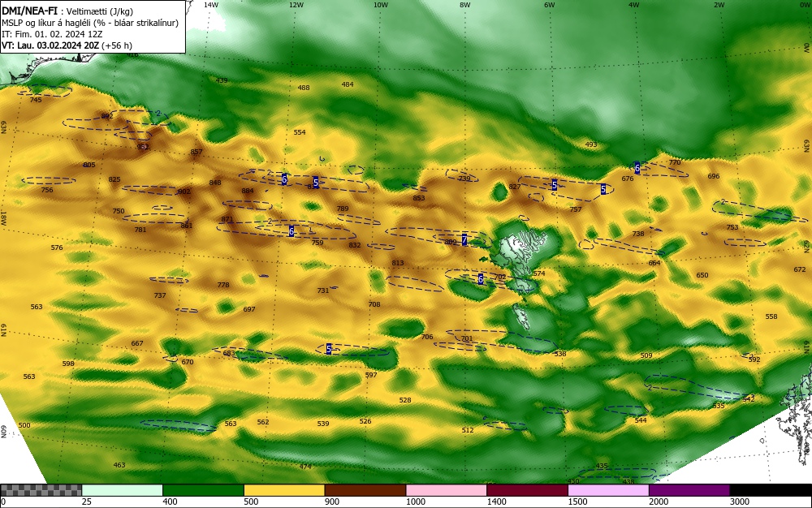
Task: Click the map value 574 near the islands
Action: pyautogui.click(x=539, y=273)
